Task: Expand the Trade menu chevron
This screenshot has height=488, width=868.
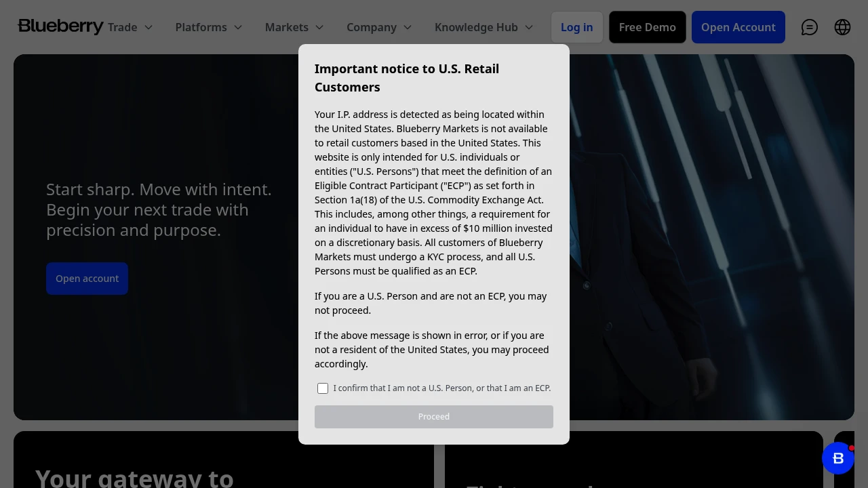Action: pyautogui.click(x=149, y=27)
